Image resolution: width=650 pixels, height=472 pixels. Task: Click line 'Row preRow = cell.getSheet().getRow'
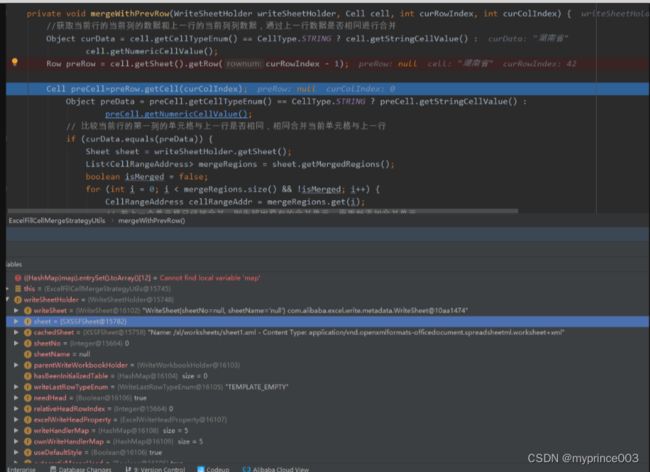(x=327, y=63)
